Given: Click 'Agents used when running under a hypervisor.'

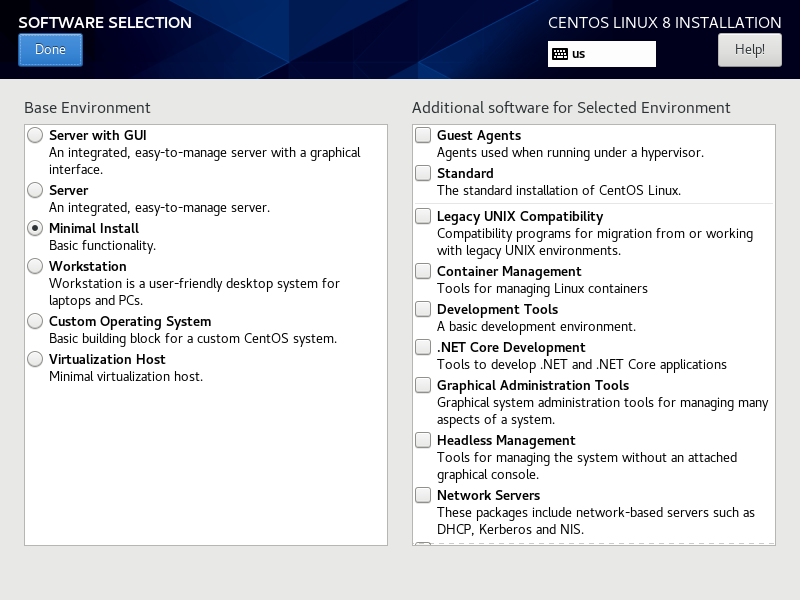Looking at the screenshot, I should point(570,153).
